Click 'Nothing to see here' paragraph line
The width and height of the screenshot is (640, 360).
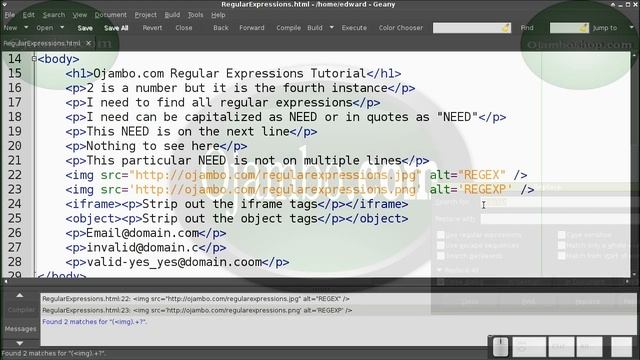click(x=156, y=146)
